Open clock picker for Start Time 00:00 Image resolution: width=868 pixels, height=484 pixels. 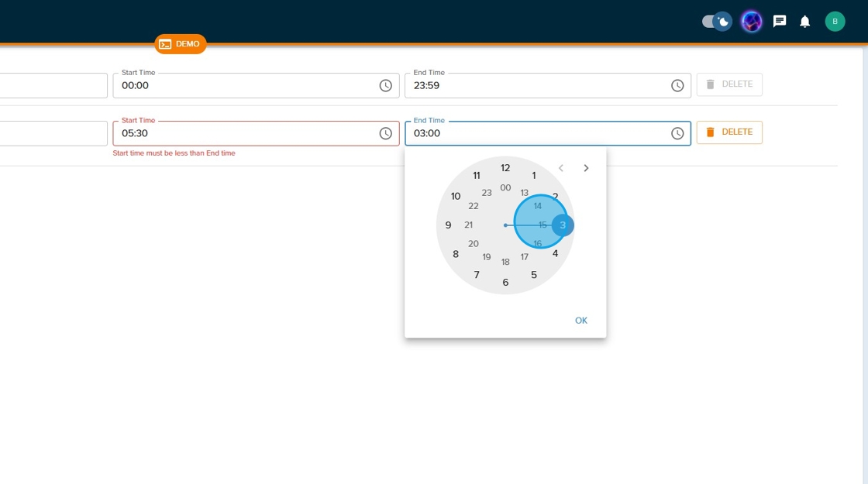point(385,86)
